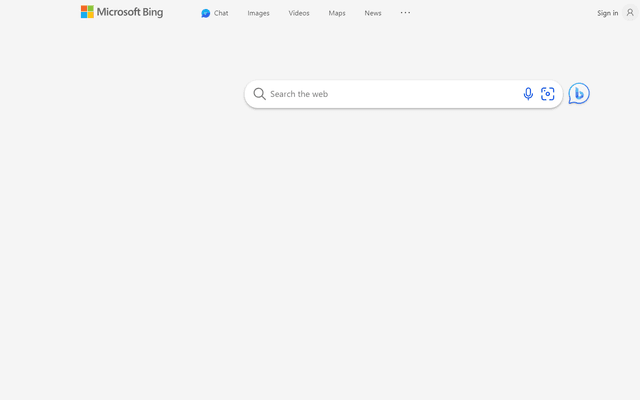
Task: Click the magnifying glass search icon
Action: click(259, 94)
